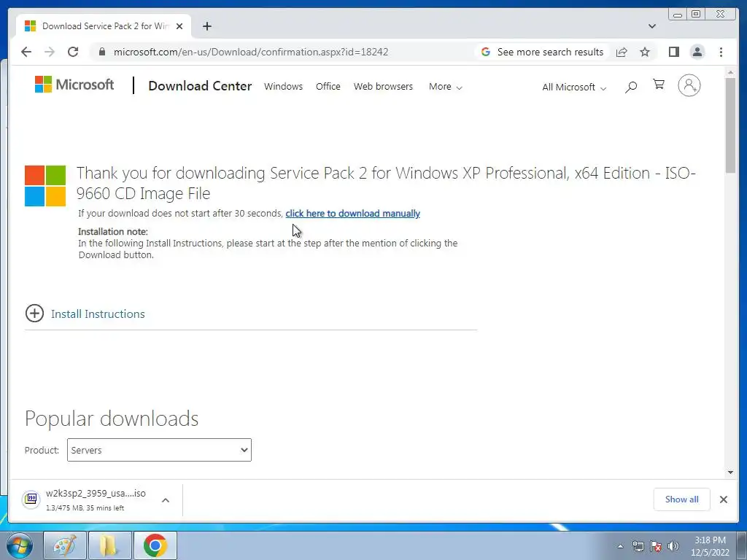Screen dimensions: 747x560
Task: Open the shopping cart
Action: click(x=659, y=85)
